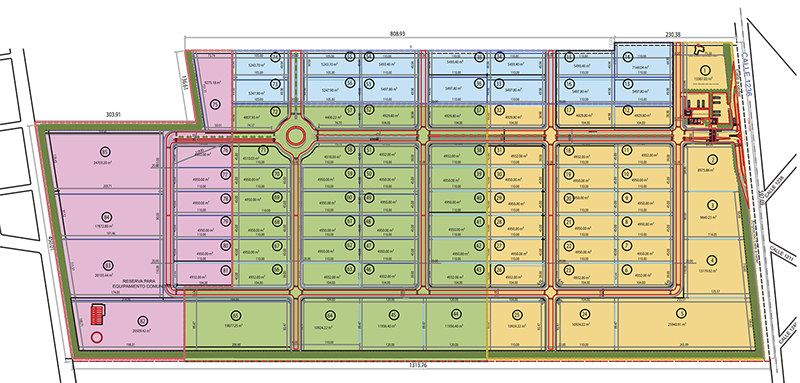Select lot marker 50 in green zone
Image resolution: width=800 pixels, height=383 pixels.
pyautogui.click(x=369, y=174)
